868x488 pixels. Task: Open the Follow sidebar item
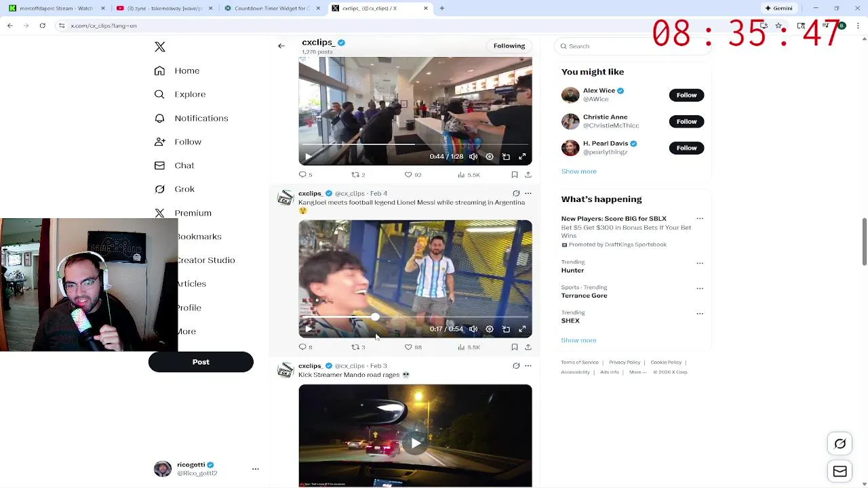click(x=178, y=142)
